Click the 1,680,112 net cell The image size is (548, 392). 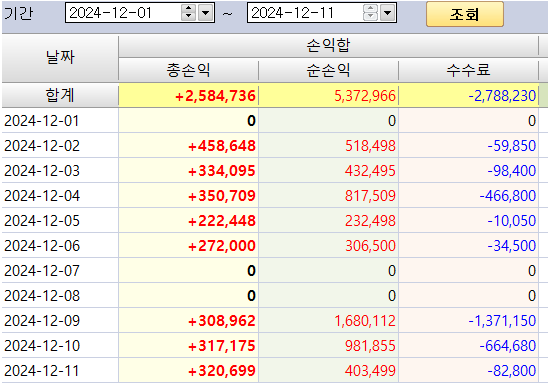pyautogui.click(x=329, y=320)
